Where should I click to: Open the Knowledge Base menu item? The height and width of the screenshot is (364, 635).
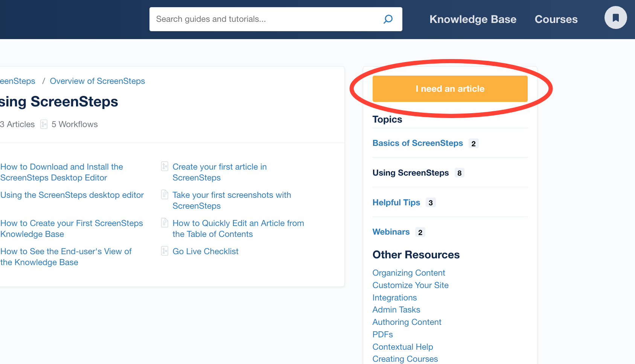pos(473,19)
